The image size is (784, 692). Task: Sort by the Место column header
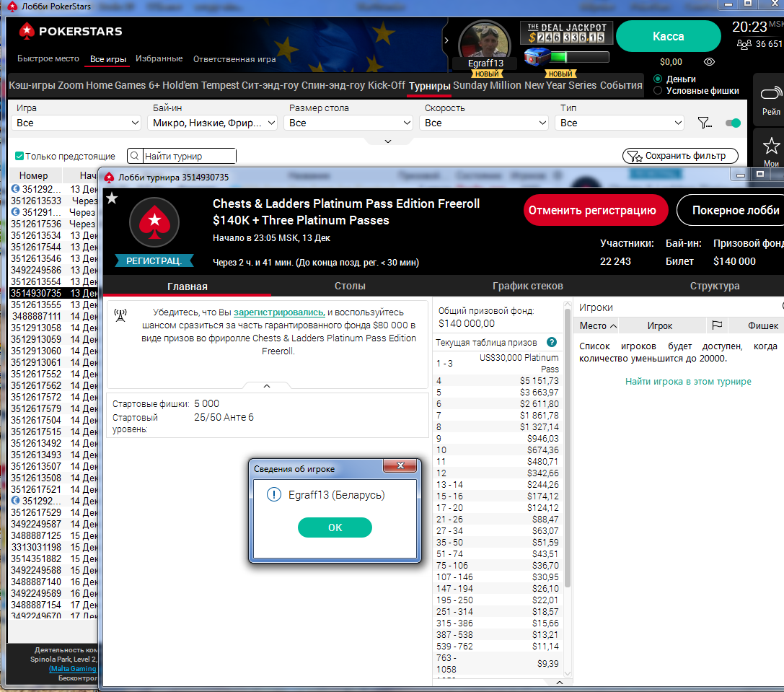598,325
